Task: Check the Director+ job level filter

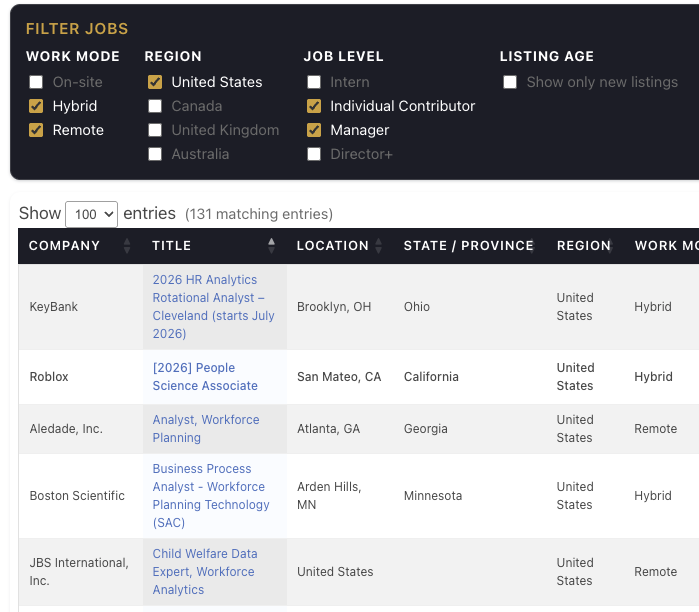Action: [x=314, y=154]
